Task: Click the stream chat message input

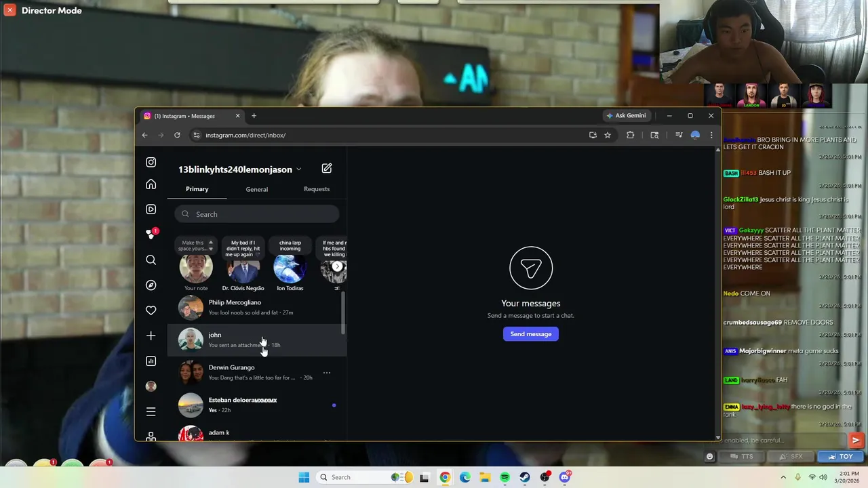Action: [x=784, y=441]
